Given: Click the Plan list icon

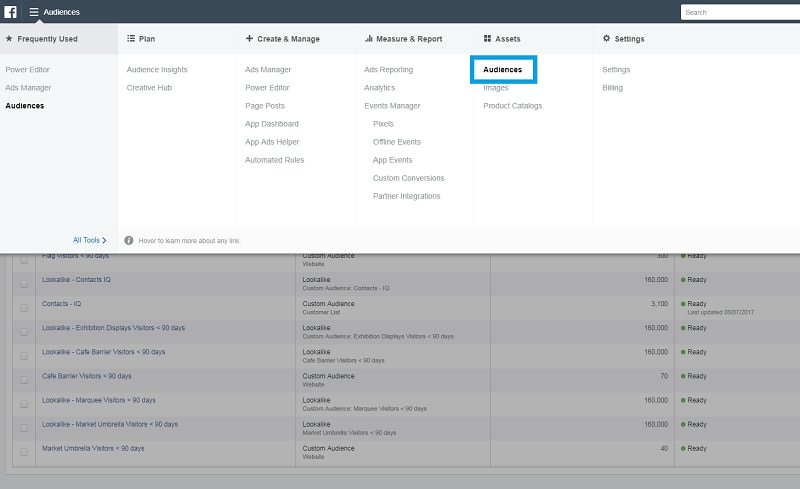Looking at the screenshot, I should [x=131, y=38].
